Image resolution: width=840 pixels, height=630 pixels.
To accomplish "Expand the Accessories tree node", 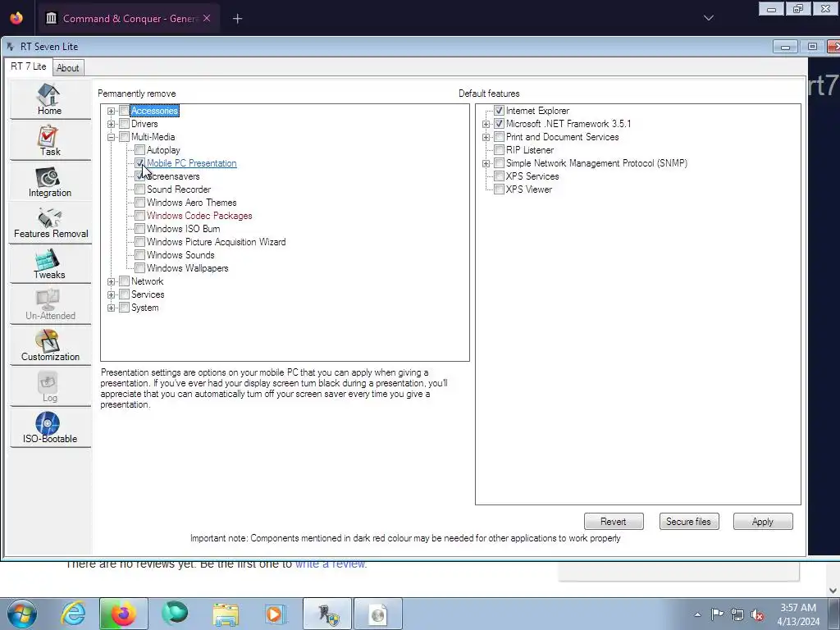I will tap(111, 111).
